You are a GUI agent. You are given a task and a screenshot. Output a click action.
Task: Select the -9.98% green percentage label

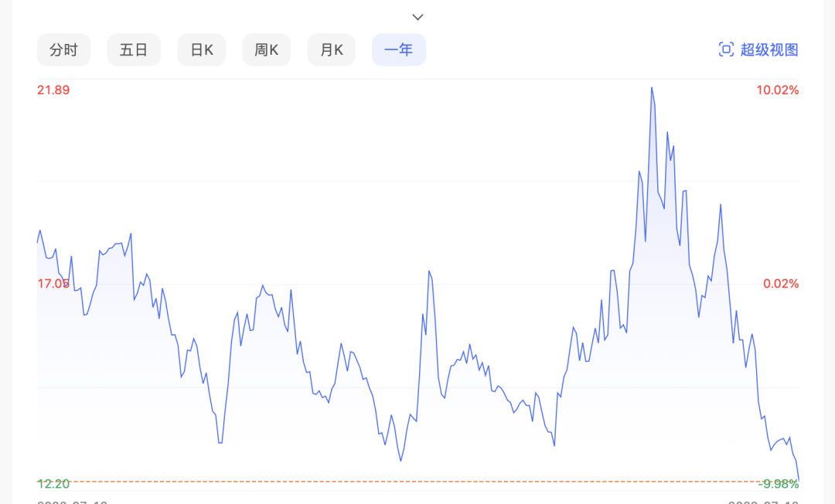[779, 484]
